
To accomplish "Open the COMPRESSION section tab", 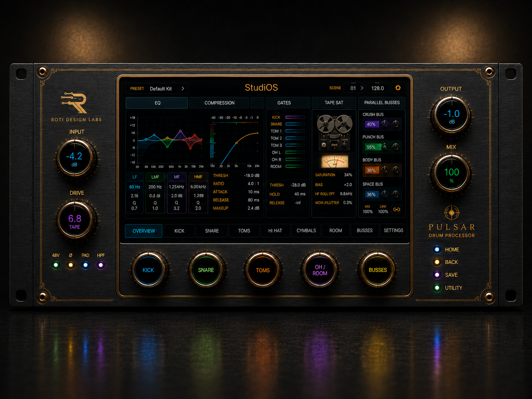I will [x=219, y=103].
